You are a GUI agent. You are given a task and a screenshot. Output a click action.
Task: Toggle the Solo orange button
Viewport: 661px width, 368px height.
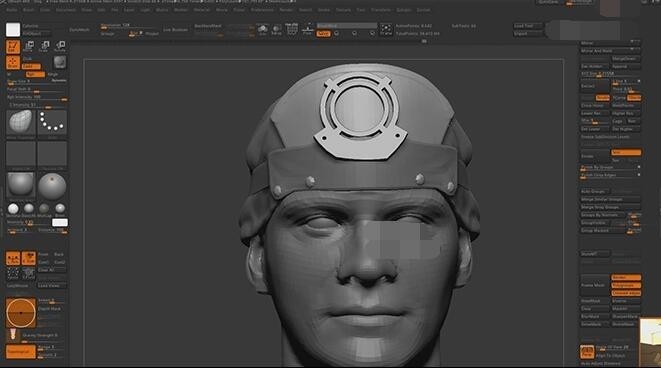click(x=323, y=33)
